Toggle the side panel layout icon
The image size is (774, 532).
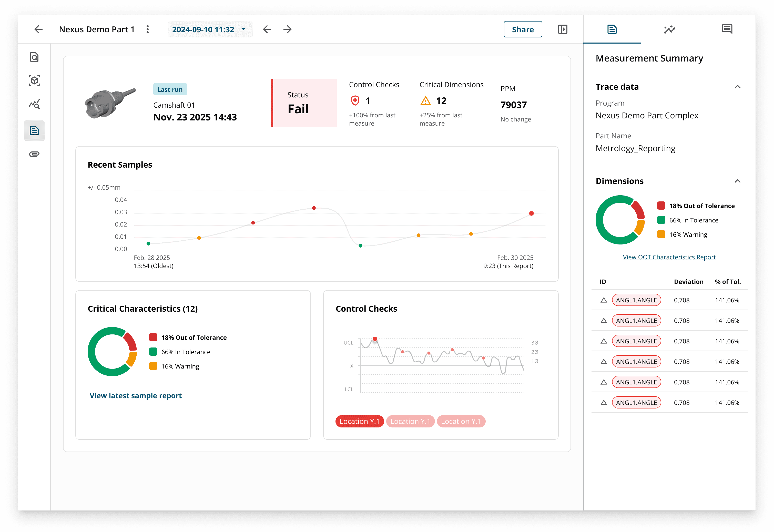[563, 29]
